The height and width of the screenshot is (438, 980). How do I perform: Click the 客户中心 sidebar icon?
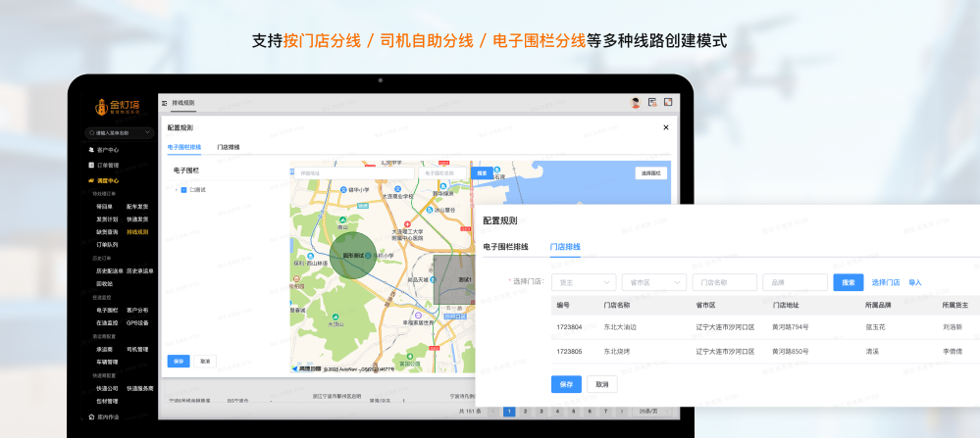91,150
